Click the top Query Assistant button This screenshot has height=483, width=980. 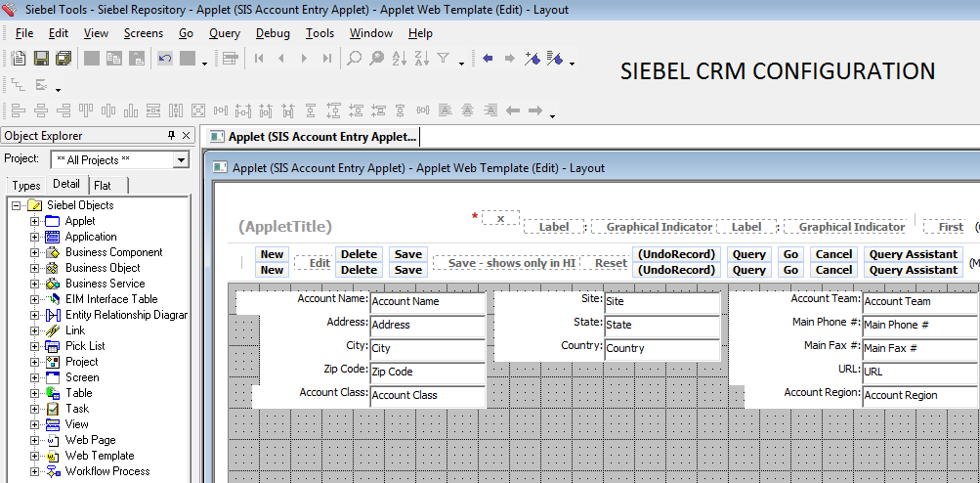[x=914, y=254]
